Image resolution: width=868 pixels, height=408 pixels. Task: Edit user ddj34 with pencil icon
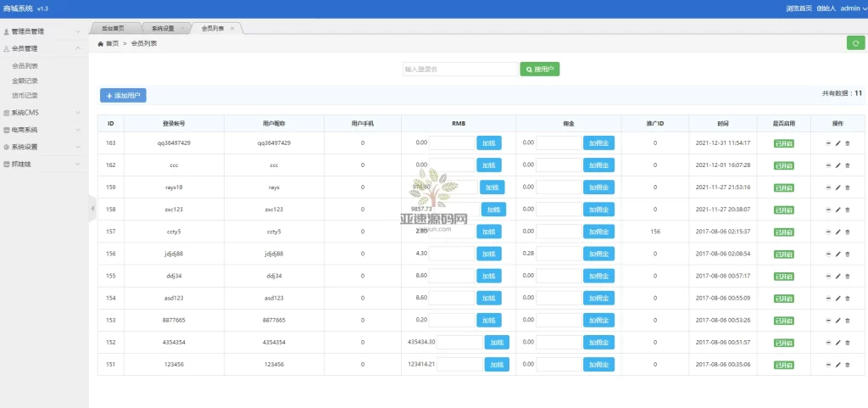pos(837,277)
